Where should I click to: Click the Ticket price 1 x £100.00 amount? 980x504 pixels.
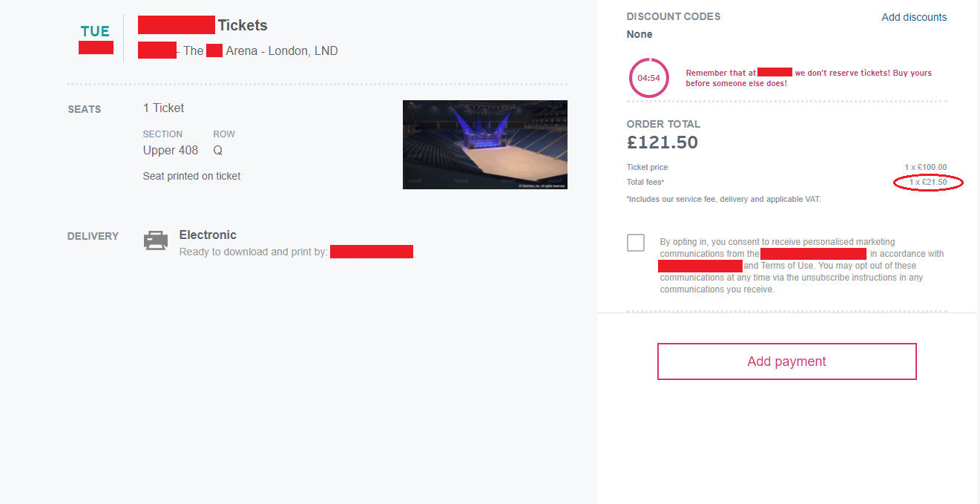pyautogui.click(x=925, y=168)
